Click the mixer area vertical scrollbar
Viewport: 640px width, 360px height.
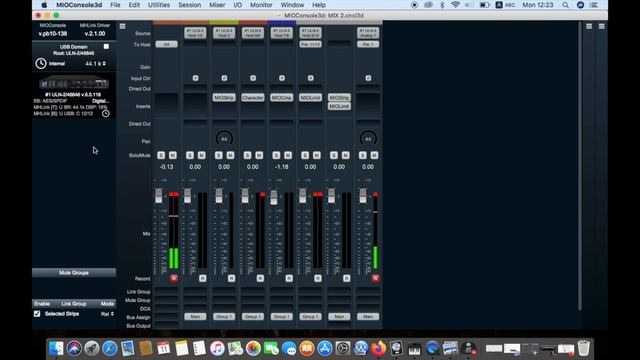(x=580, y=166)
